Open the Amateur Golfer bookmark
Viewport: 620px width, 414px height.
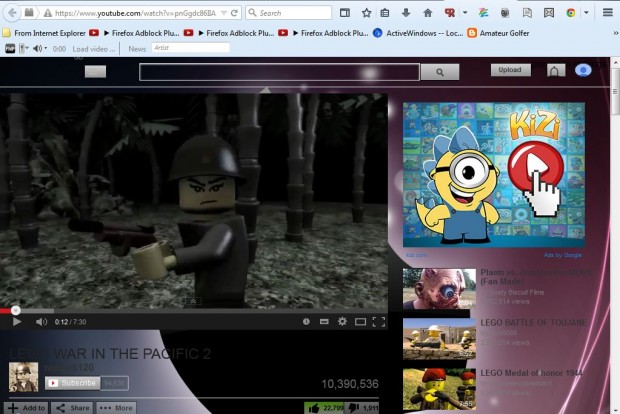tap(498, 33)
